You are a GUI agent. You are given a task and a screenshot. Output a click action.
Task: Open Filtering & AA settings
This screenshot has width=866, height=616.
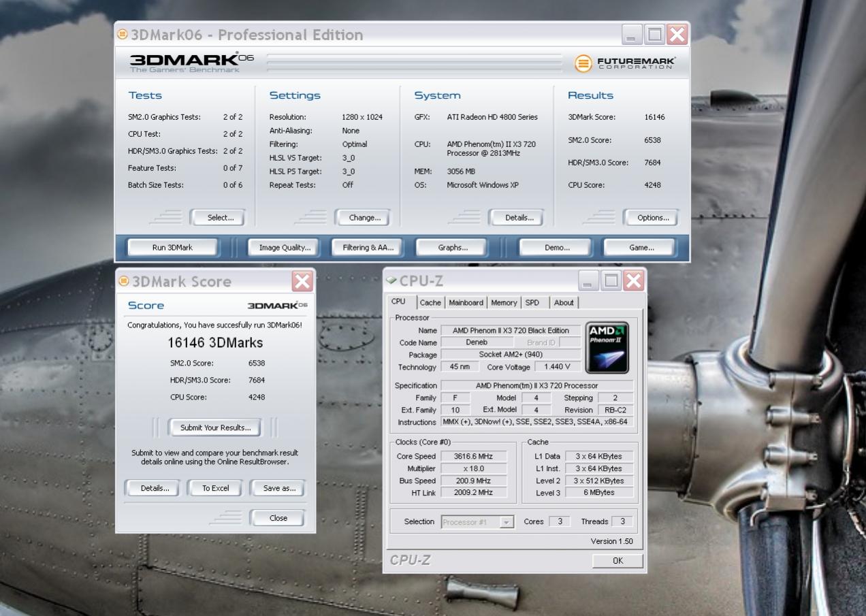pos(368,248)
